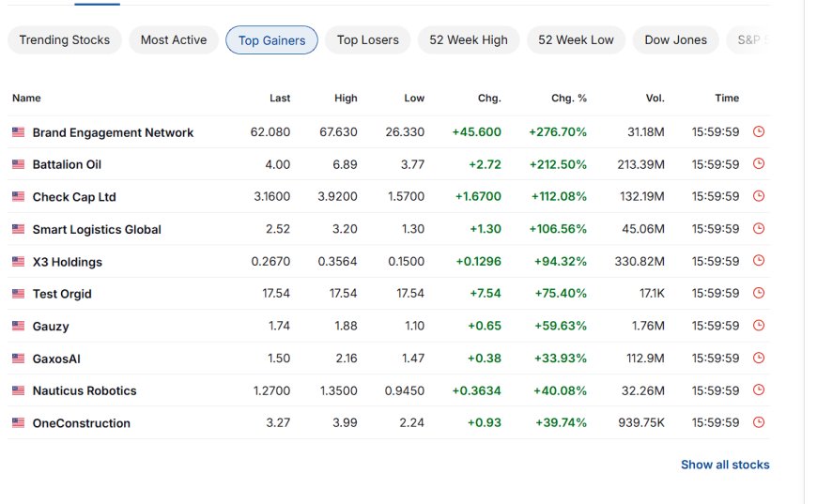Open the Nauticus Robotics stock link
The width and height of the screenshot is (817, 504).
85,390
